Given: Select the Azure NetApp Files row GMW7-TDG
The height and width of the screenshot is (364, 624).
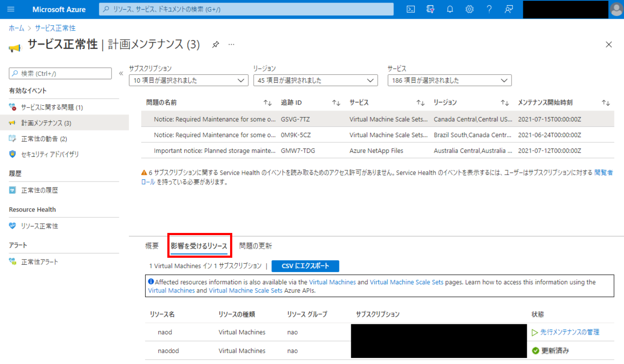Looking at the screenshot, I should coord(377,151).
